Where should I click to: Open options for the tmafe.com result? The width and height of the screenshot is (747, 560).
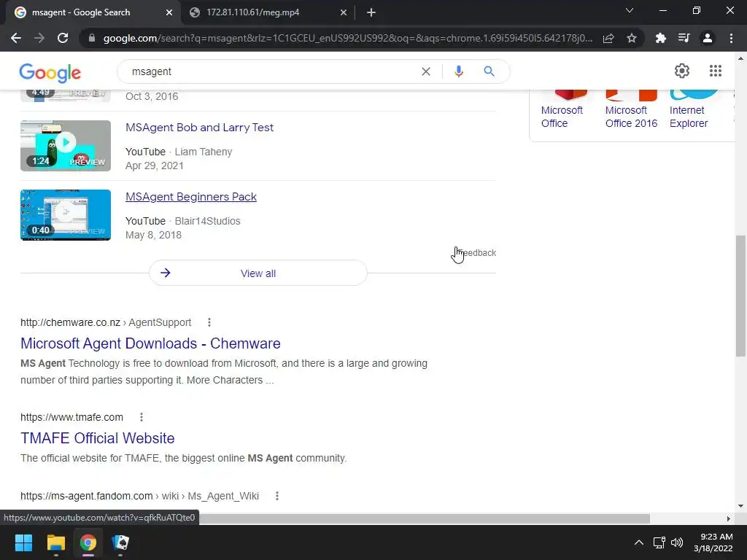point(142,417)
